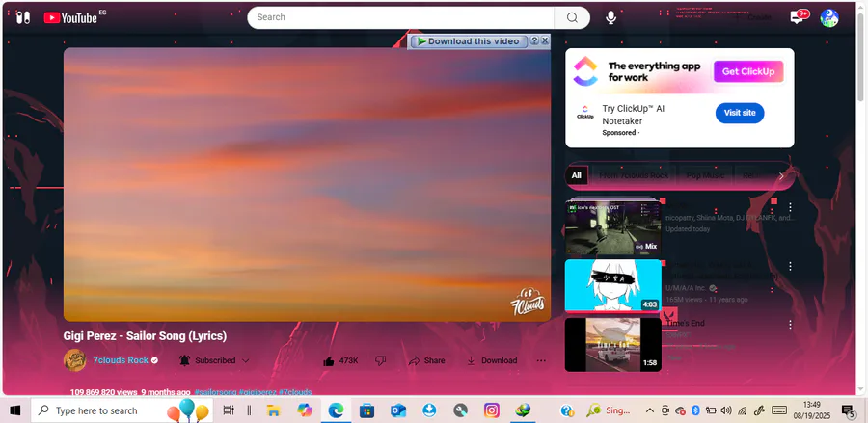This screenshot has width=868, height=423.
Task: Switch to Microsoft Edge on the taskbar
Action: tap(336, 410)
